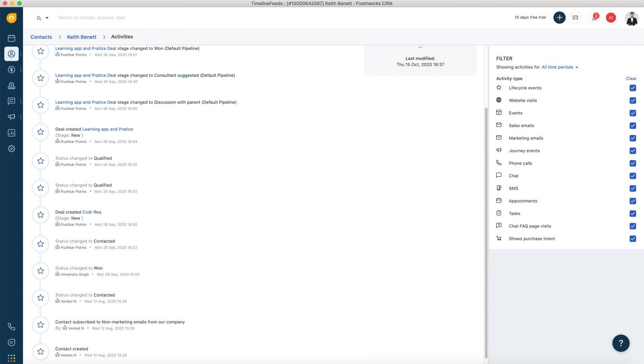The height and width of the screenshot is (364, 644).
Task: Open the Accounts icon in left sidebar
Action: click(11, 85)
